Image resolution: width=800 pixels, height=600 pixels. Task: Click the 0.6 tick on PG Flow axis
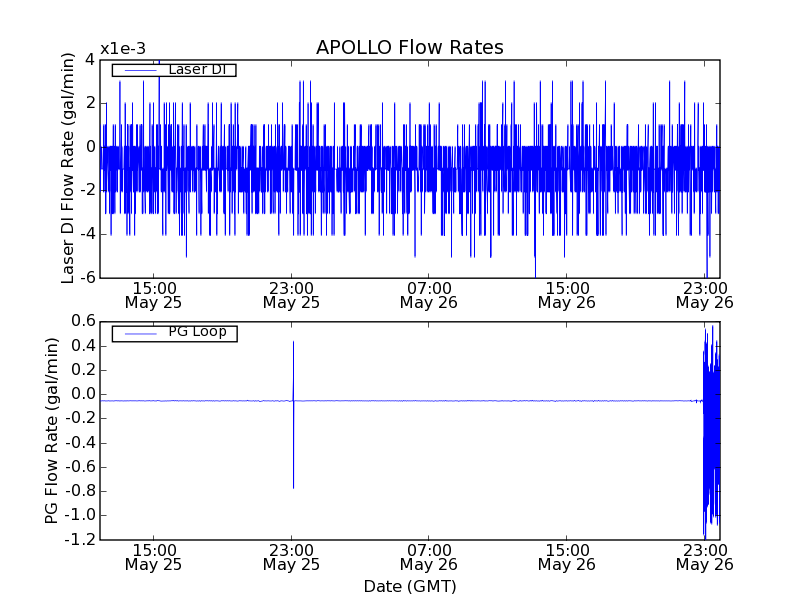tap(83, 321)
